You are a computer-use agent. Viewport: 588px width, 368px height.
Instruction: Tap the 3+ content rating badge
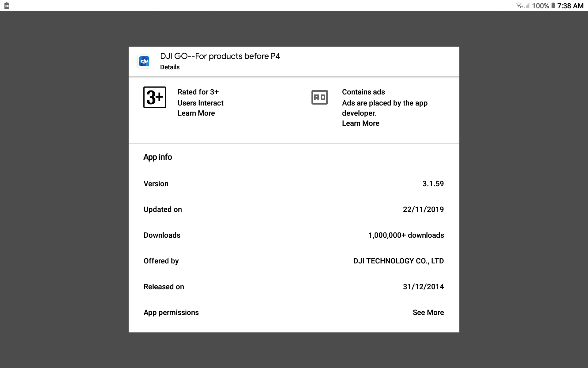click(155, 97)
